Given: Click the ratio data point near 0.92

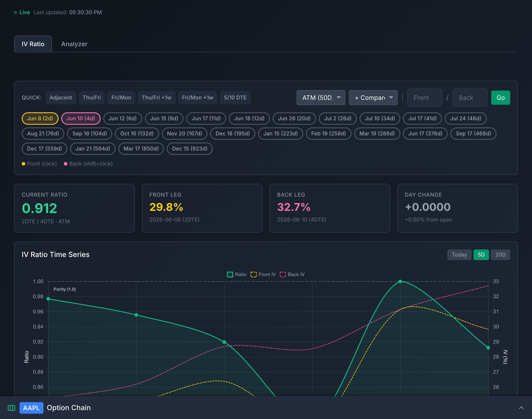Looking at the screenshot, I should click(x=224, y=342).
